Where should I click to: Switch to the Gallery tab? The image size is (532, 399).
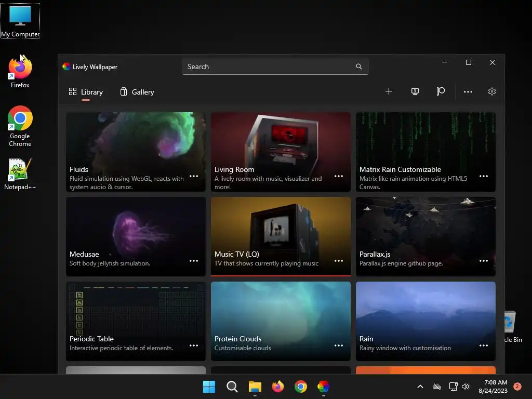(x=137, y=92)
